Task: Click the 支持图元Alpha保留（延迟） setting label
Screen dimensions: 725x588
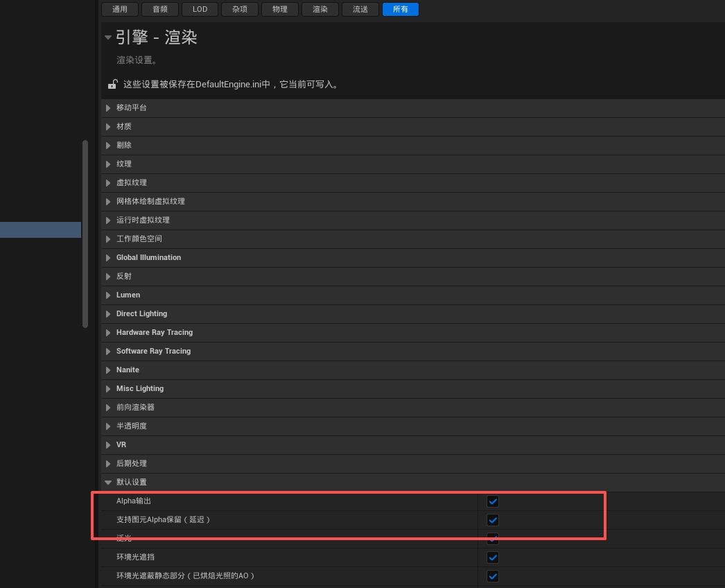Action: (164, 519)
